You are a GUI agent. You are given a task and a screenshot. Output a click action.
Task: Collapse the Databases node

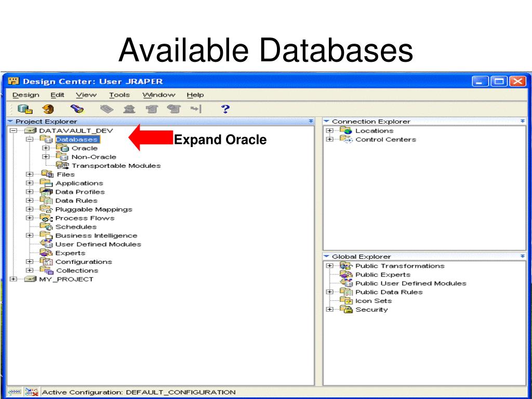tap(30, 139)
